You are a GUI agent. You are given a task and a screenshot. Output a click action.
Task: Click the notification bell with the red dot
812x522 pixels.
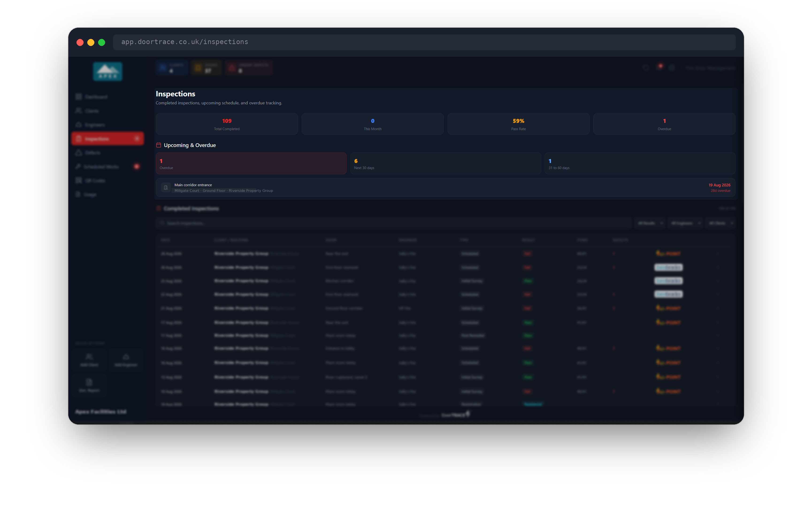point(659,68)
